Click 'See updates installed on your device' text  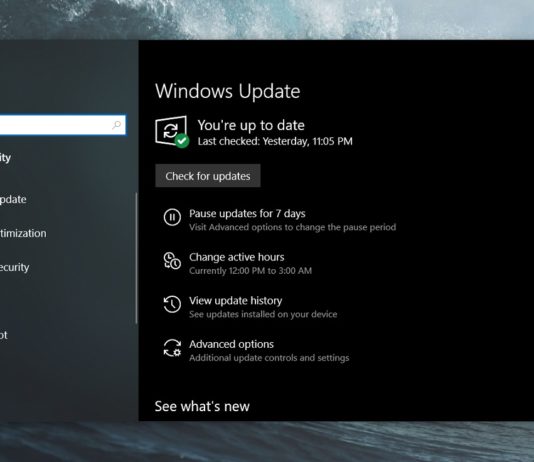pos(263,314)
